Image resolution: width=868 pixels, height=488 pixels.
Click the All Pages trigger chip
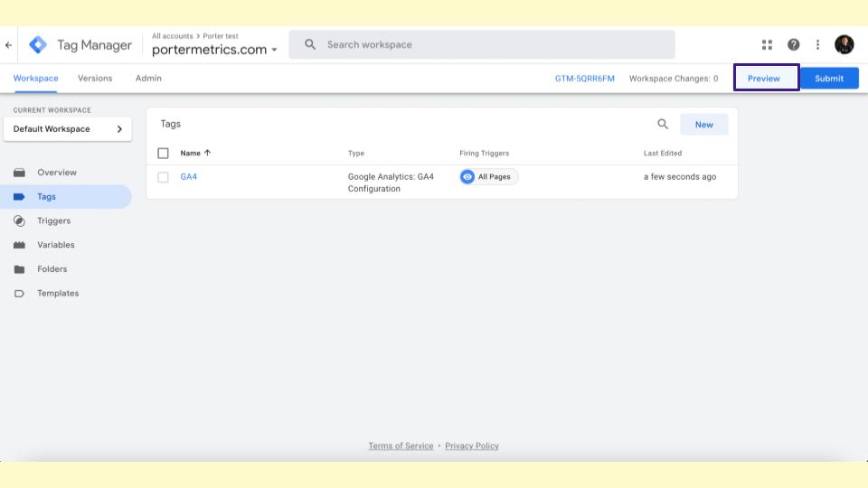point(488,177)
